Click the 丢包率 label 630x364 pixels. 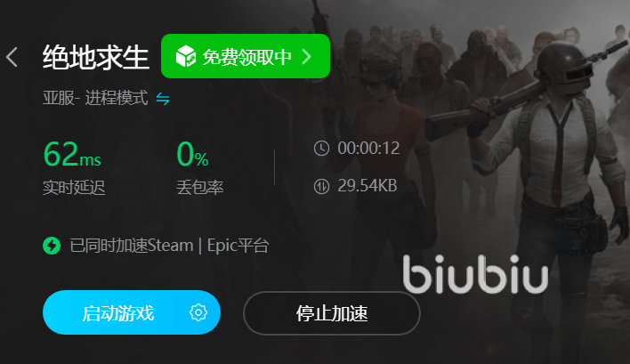pos(199,187)
